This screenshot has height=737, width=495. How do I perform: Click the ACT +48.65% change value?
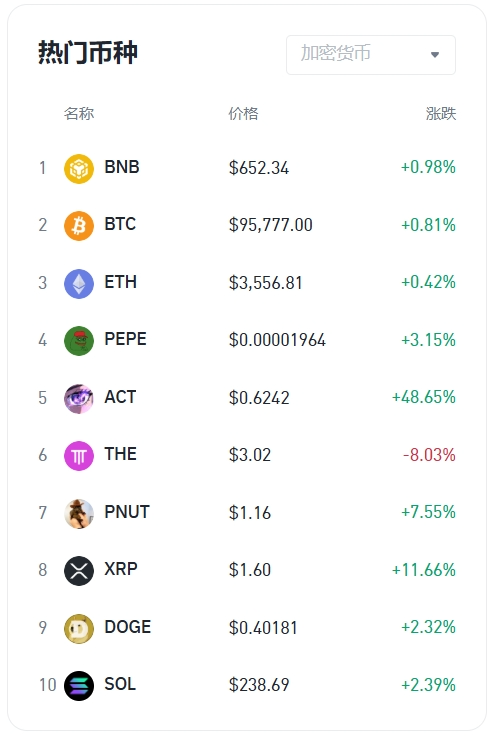424,397
